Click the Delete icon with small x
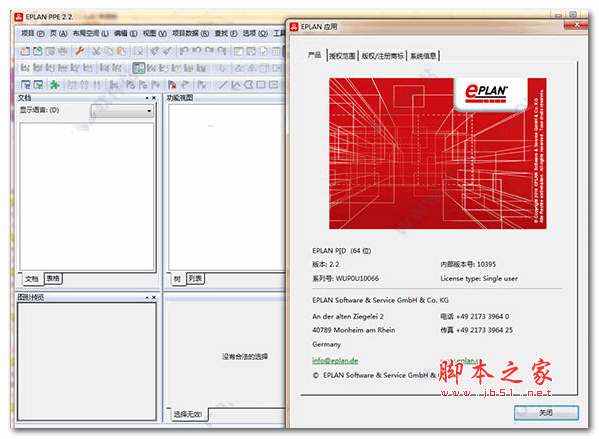The height and width of the screenshot is (439, 599). tap(138, 51)
